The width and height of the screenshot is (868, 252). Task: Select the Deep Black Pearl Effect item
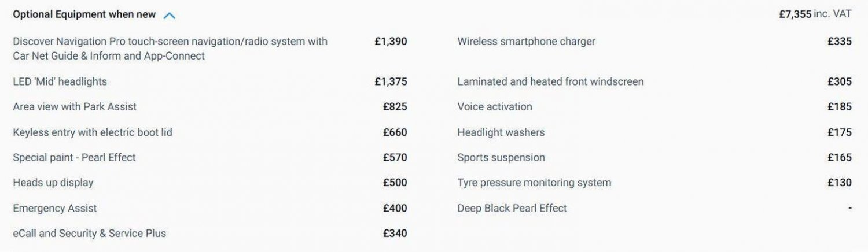[x=512, y=208]
